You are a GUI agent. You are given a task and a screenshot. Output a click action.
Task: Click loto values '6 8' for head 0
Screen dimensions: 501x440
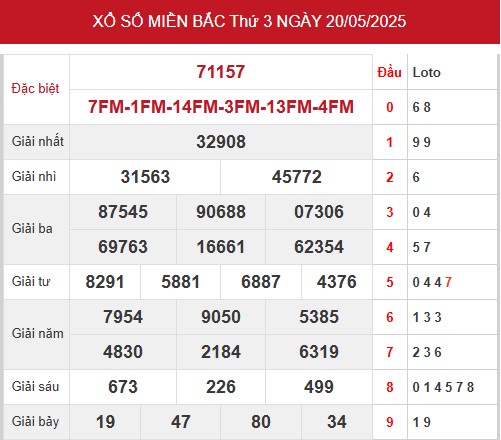point(422,107)
